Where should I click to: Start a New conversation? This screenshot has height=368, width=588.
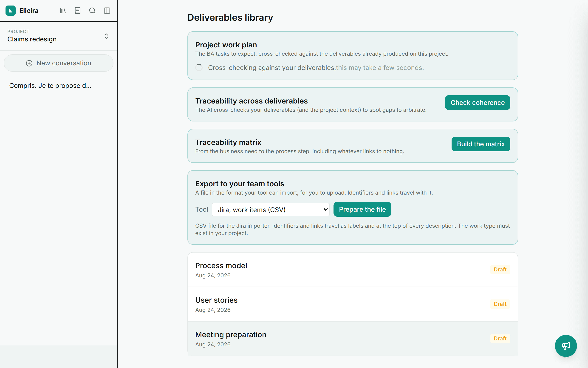point(58,63)
